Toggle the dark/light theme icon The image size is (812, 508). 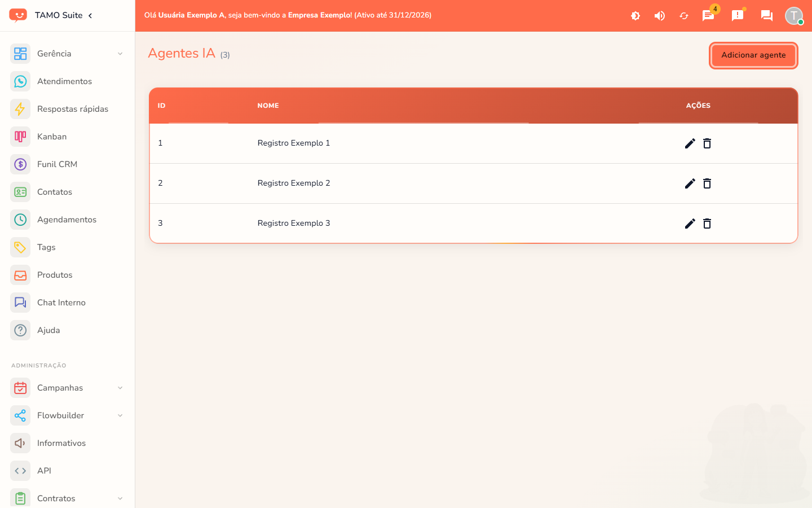click(636, 16)
